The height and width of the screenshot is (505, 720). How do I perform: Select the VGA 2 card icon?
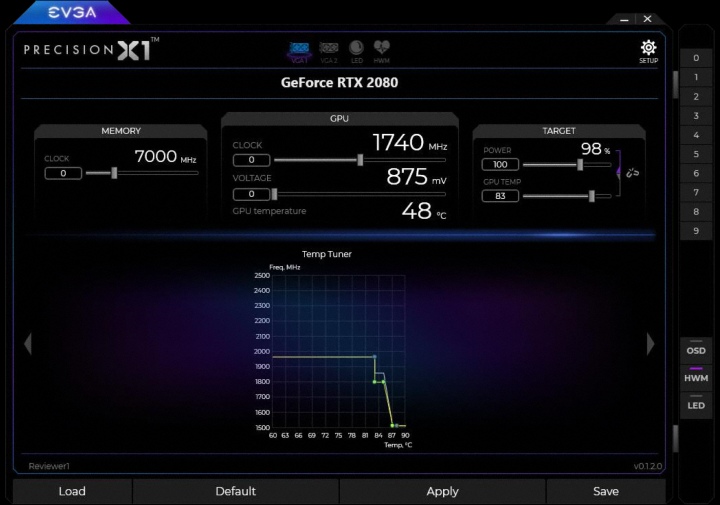[329, 52]
